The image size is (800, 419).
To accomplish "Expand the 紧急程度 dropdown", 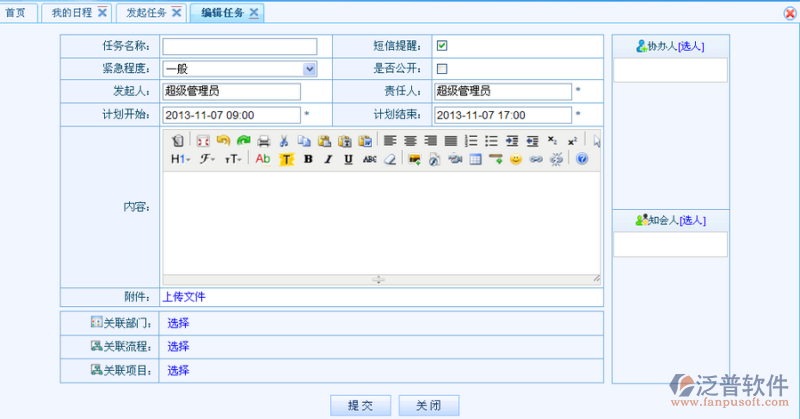I will tap(309, 69).
